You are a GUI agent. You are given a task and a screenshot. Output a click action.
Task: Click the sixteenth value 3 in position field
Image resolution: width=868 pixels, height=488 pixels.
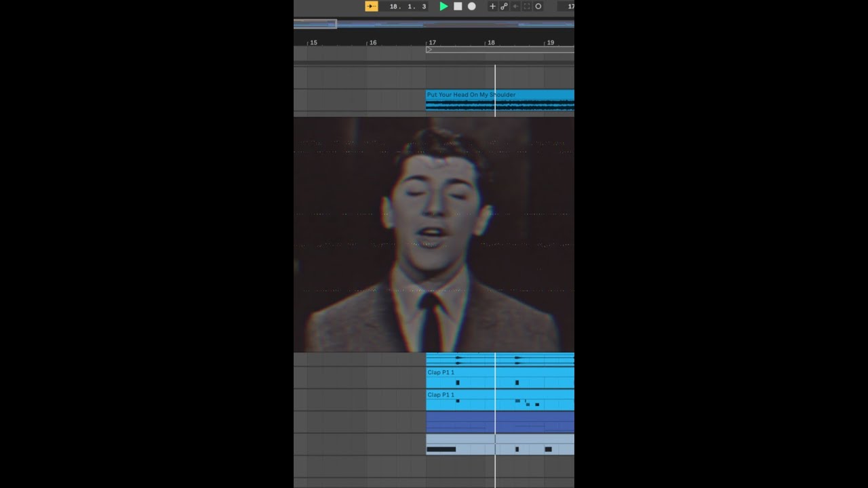click(x=424, y=6)
